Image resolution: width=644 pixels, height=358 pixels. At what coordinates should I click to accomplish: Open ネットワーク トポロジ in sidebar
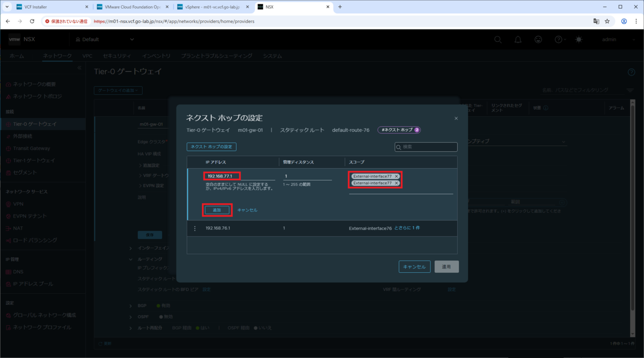pos(37,96)
